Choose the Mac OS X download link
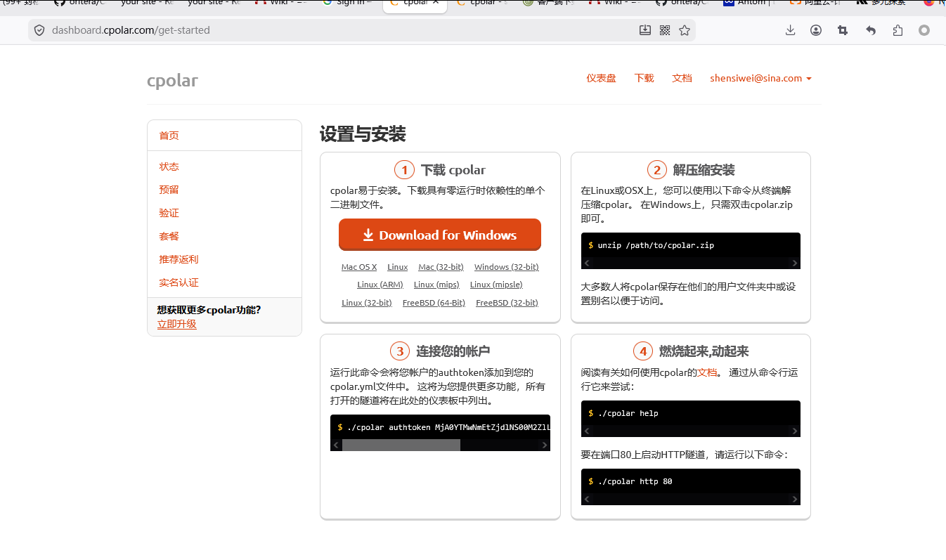Viewport: 946px width, 560px height. pyautogui.click(x=359, y=267)
